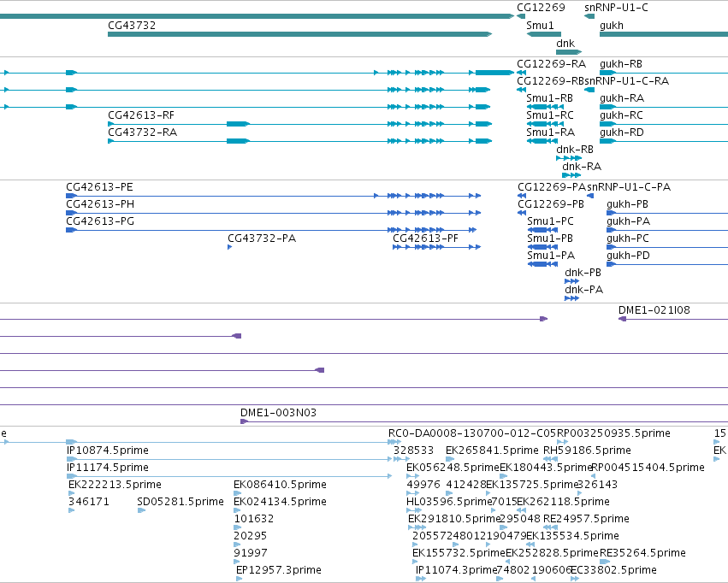Select EST EK086410.5prime
Screen dimensions: 728x583
[x=237, y=493]
